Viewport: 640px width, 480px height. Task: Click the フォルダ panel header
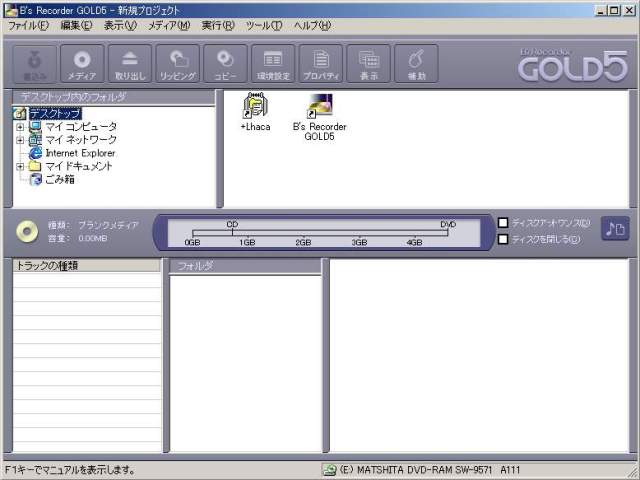[x=245, y=266]
